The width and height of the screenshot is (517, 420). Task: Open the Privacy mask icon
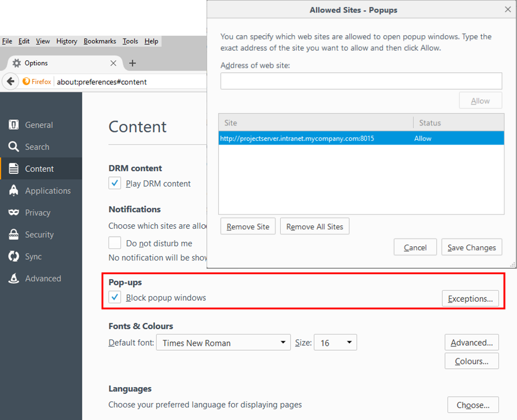[x=14, y=213]
